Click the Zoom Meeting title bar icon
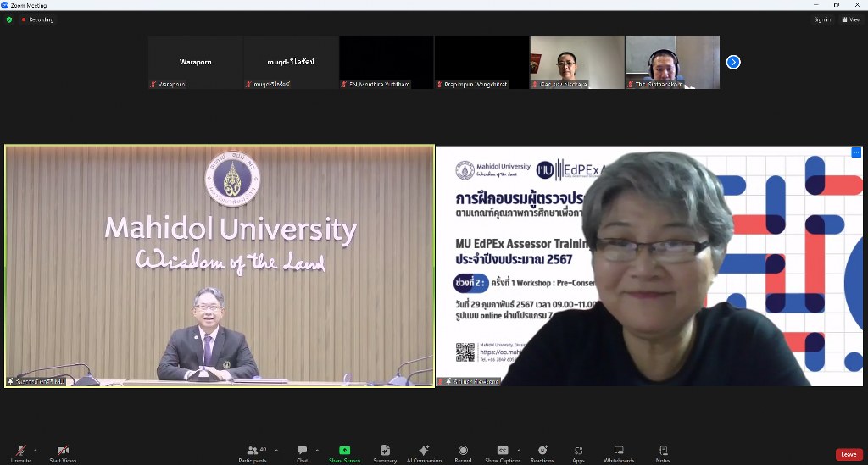Viewport: 868px width, 465px height. click(5, 5)
